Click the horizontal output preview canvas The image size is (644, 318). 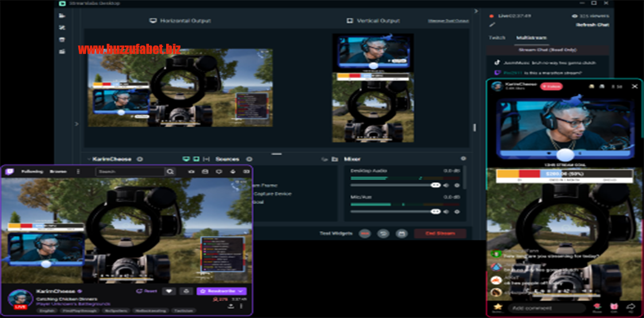180,87
